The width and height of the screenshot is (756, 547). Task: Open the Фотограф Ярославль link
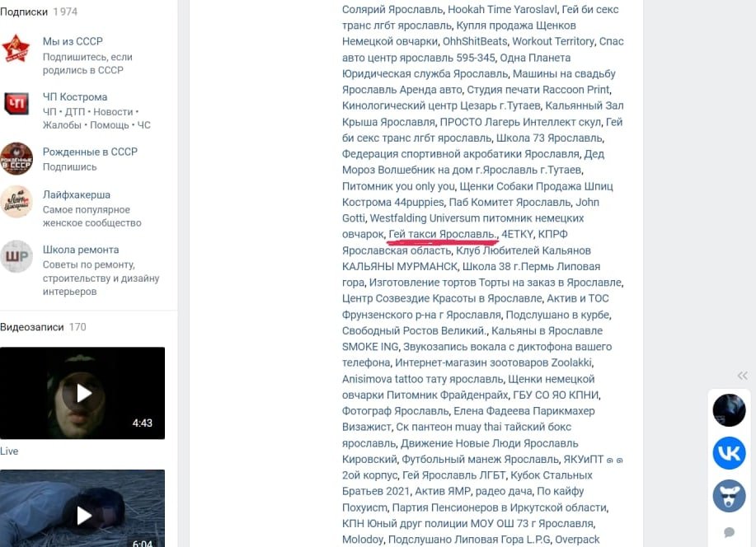point(396,411)
